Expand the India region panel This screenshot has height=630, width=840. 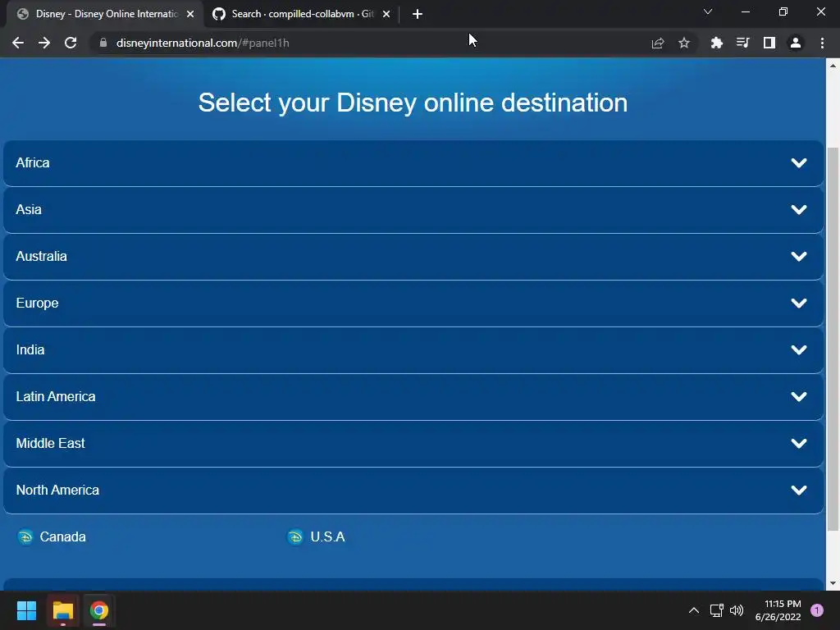point(413,349)
